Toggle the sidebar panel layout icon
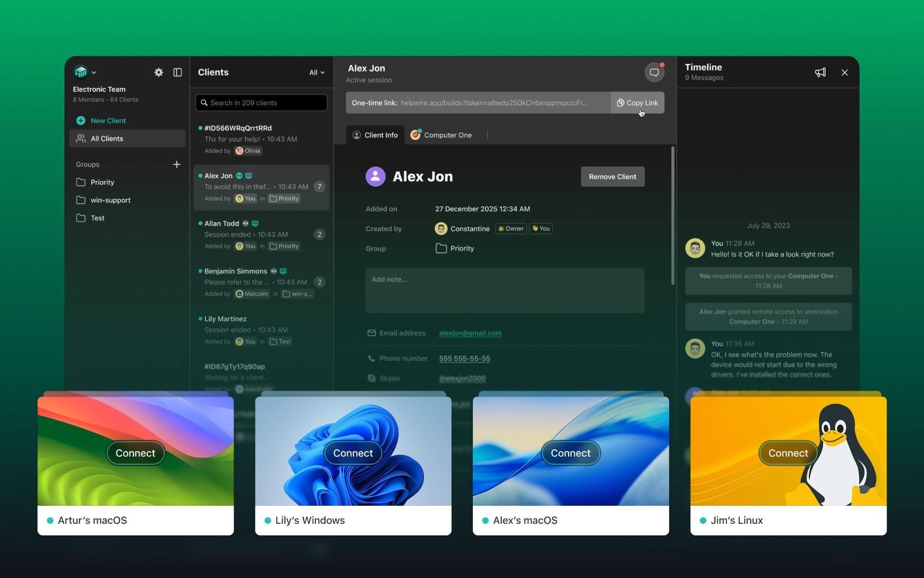This screenshot has width=924, height=578. click(177, 72)
